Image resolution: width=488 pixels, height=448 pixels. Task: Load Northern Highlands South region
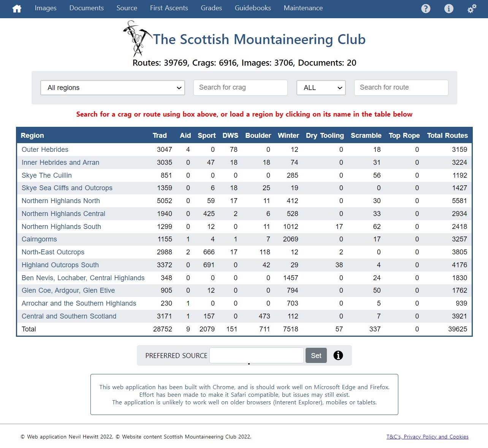61,227
